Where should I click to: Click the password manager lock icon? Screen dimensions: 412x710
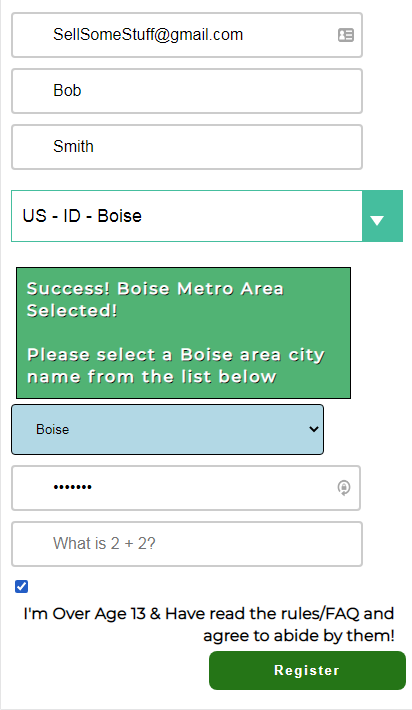click(344, 488)
